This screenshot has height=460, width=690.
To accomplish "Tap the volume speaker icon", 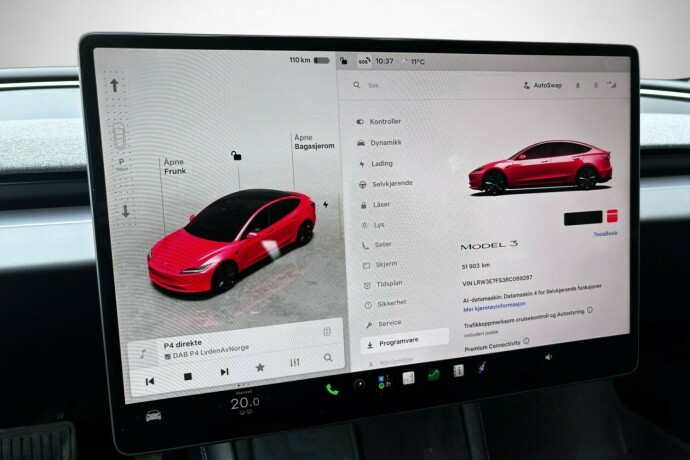I will point(548,357).
